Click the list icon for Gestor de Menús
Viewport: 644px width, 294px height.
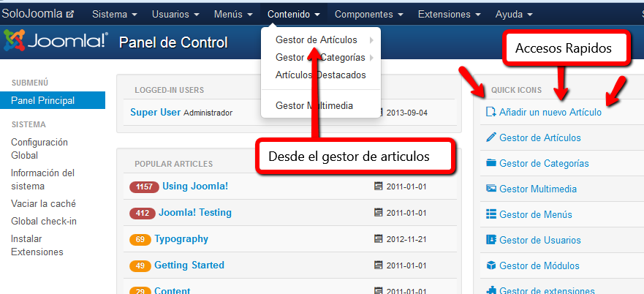(x=491, y=214)
